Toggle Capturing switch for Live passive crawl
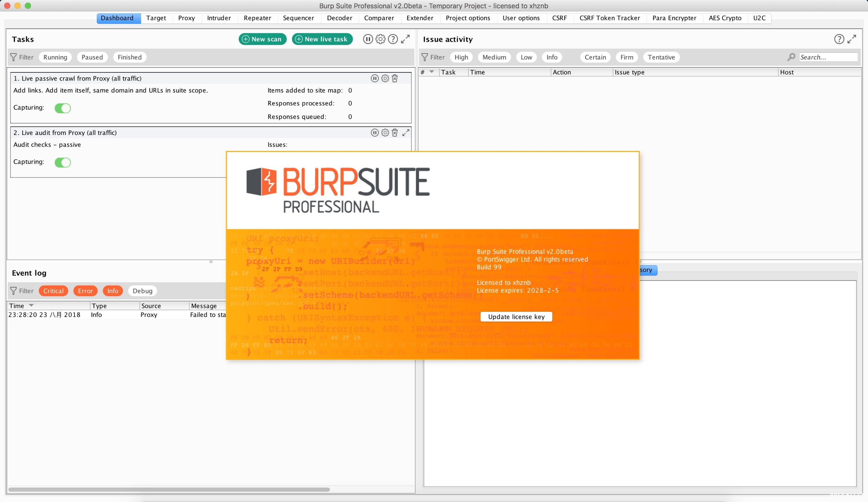Viewport: 868px width, 502px height. click(x=63, y=108)
